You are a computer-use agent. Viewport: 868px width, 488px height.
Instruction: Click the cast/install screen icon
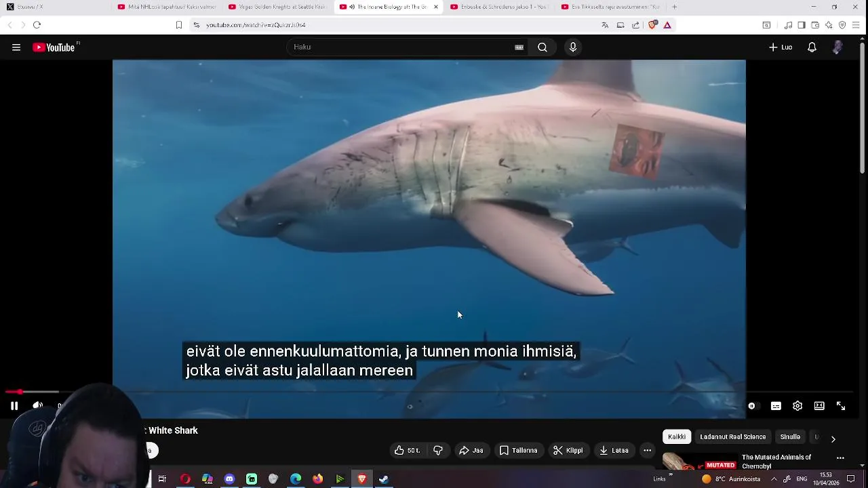pos(620,25)
